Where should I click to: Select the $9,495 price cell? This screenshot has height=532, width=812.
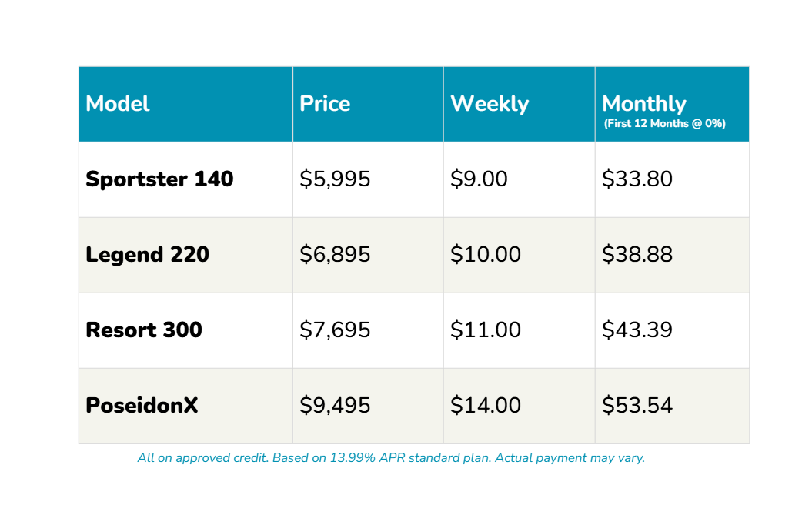pyautogui.click(x=335, y=406)
